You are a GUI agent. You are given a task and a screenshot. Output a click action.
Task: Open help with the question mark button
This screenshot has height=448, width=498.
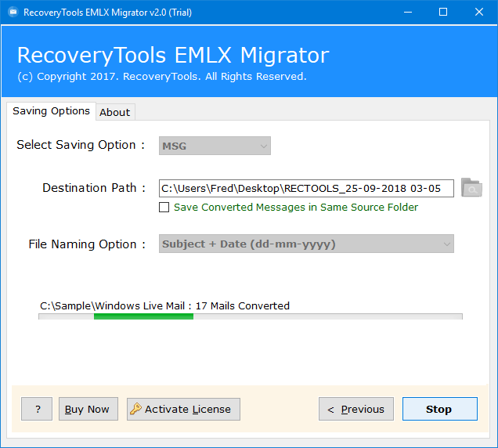click(x=37, y=409)
